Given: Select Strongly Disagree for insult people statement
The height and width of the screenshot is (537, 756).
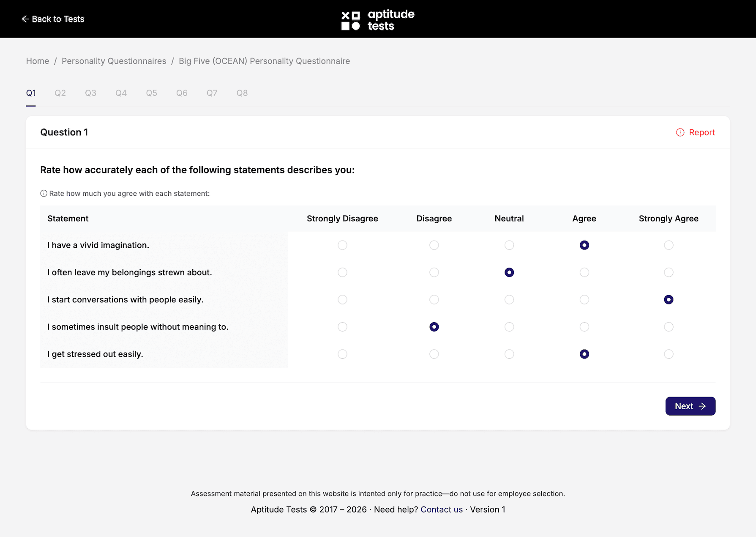Looking at the screenshot, I should [342, 327].
